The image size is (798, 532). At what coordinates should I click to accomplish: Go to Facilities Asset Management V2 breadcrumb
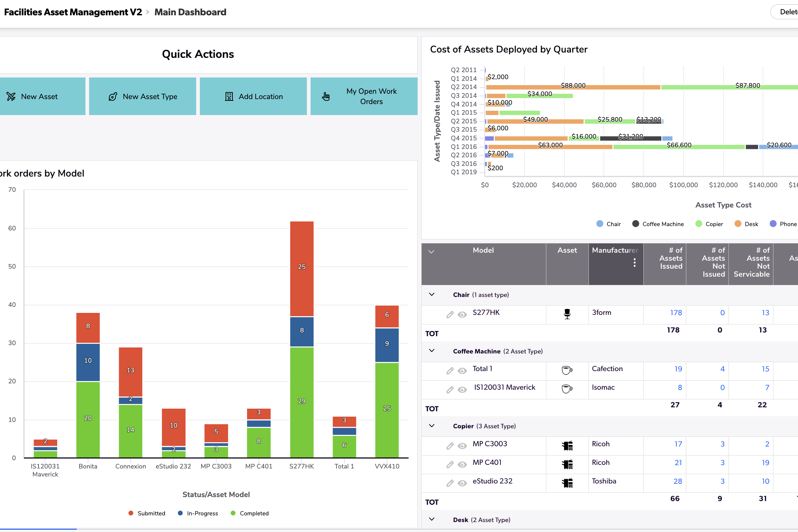point(73,12)
